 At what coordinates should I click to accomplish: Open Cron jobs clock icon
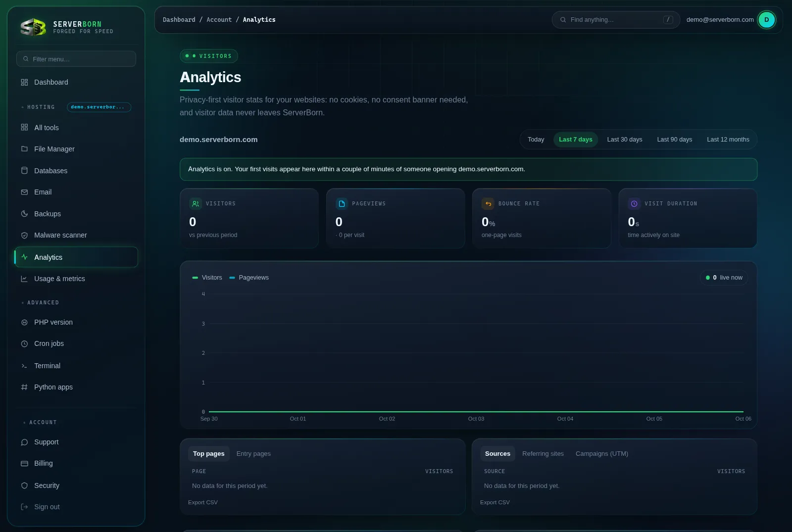24,343
